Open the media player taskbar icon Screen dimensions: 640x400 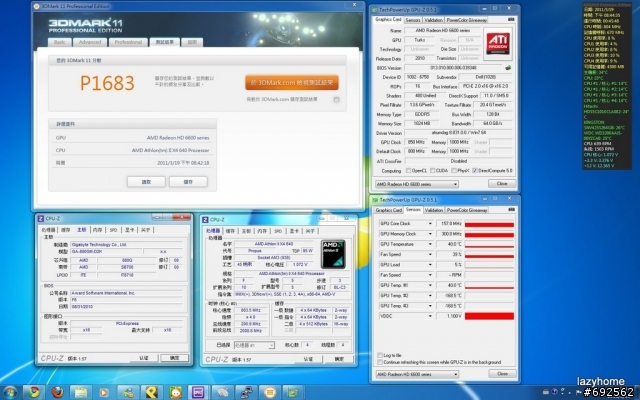(104, 393)
